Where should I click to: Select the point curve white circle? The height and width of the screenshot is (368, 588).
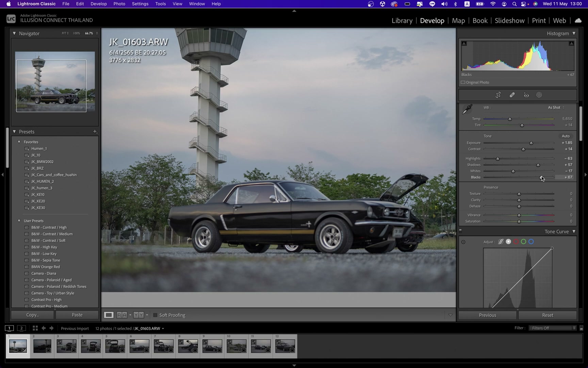tap(508, 242)
